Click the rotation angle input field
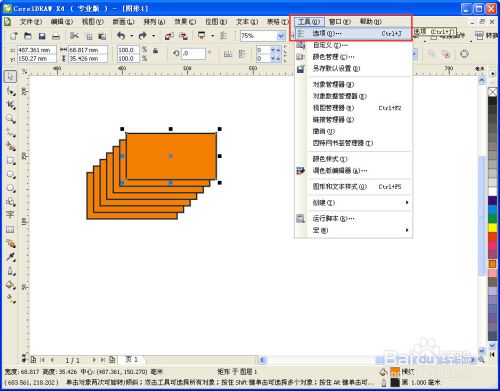The width and height of the screenshot is (500, 391). click(x=194, y=54)
